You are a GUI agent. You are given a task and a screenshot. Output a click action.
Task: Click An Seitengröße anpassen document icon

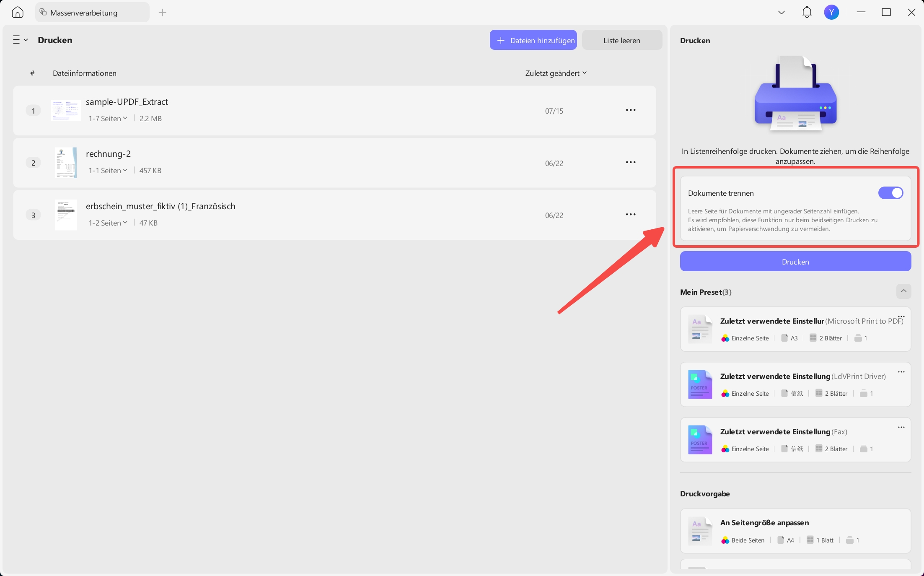coord(700,531)
